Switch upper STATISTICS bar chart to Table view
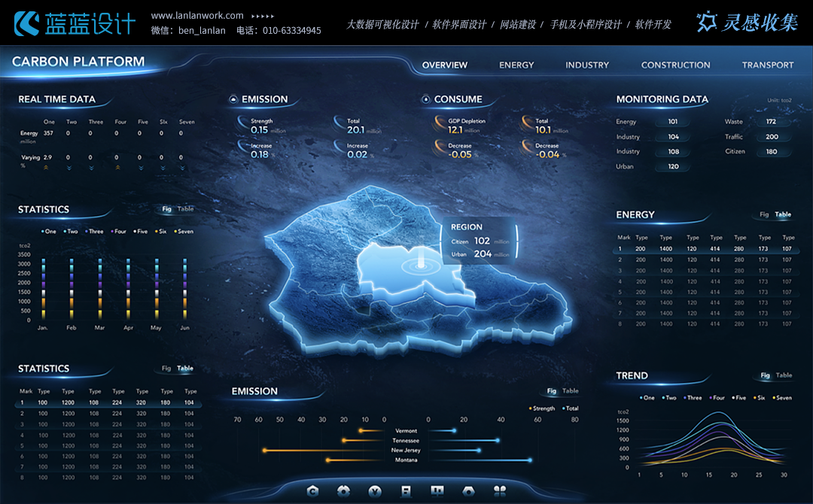Viewport: 813px width, 504px height. coord(185,209)
